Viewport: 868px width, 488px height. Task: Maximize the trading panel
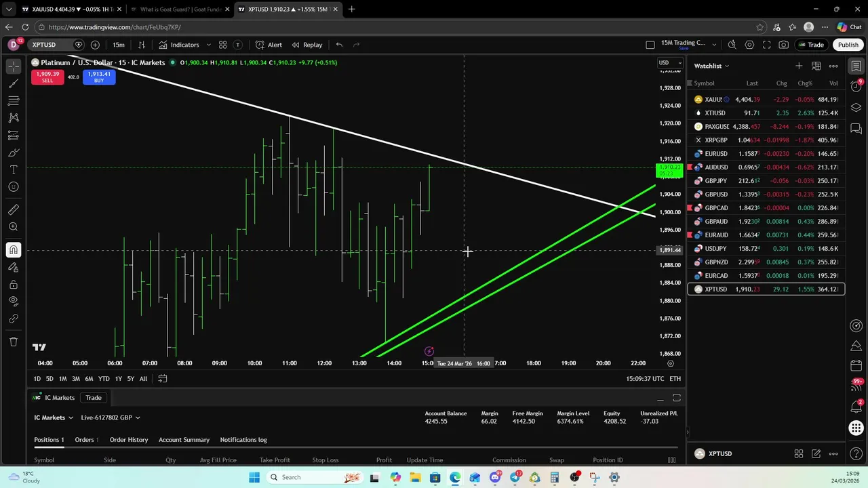point(676,398)
